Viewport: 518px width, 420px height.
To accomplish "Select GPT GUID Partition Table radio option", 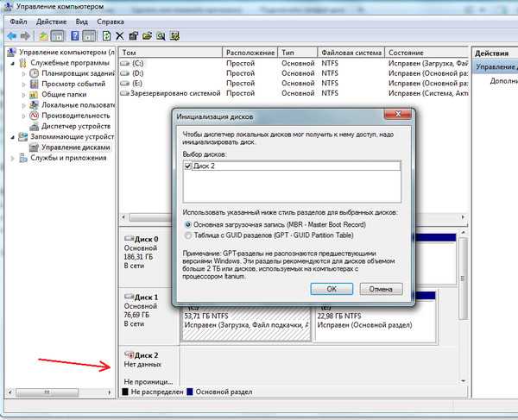I will tap(187, 235).
